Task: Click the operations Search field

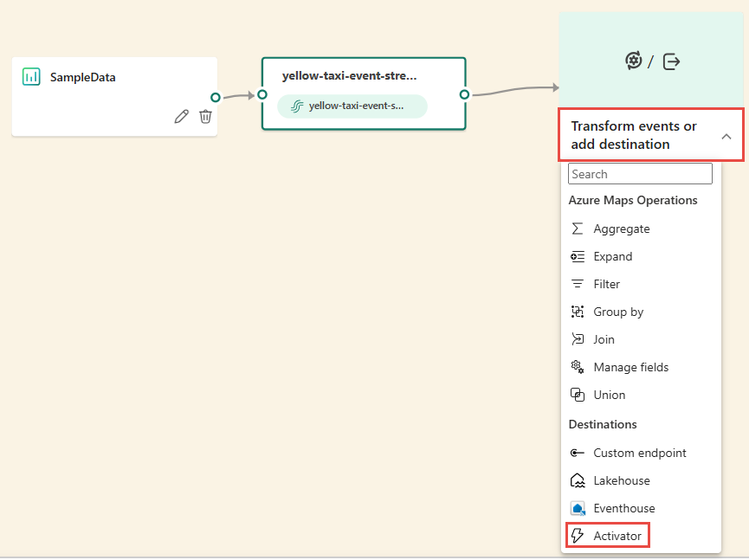Action: click(x=640, y=174)
